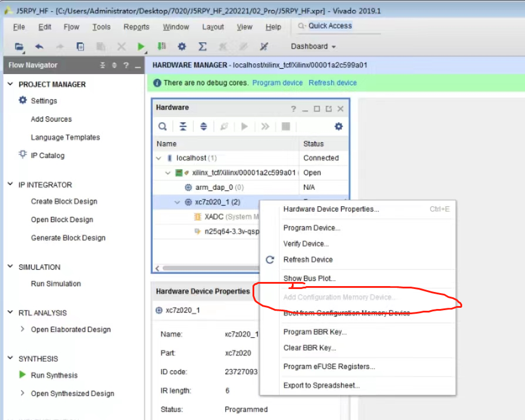Click the Name column header in Hardware panel
Image resolution: width=525 pixels, height=420 pixels.
(x=226, y=144)
